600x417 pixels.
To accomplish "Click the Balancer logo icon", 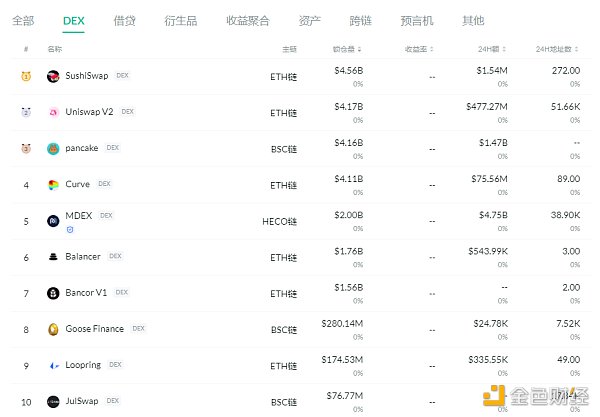I will (x=53, y=257).
